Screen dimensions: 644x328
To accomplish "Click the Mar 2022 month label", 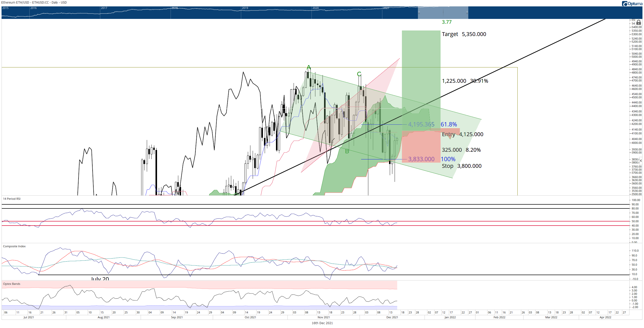I will [551, 317].
